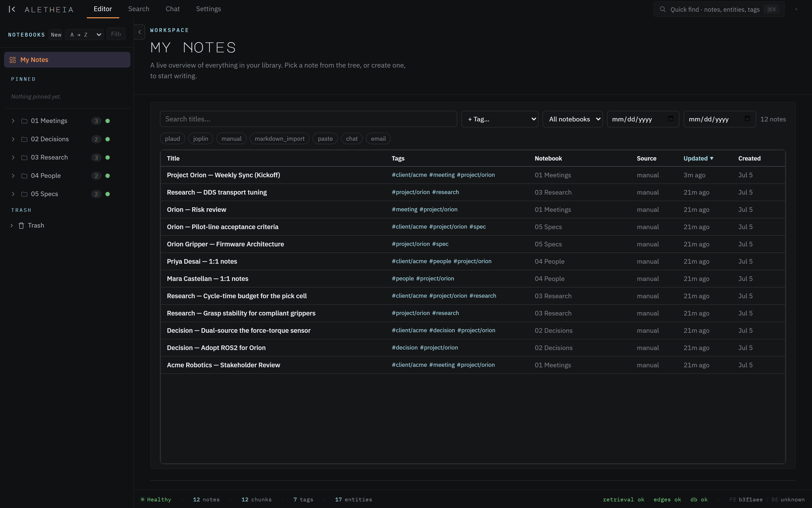Open Research — DDS transport tuning note
Screen dimensions: 812x508
217,193
